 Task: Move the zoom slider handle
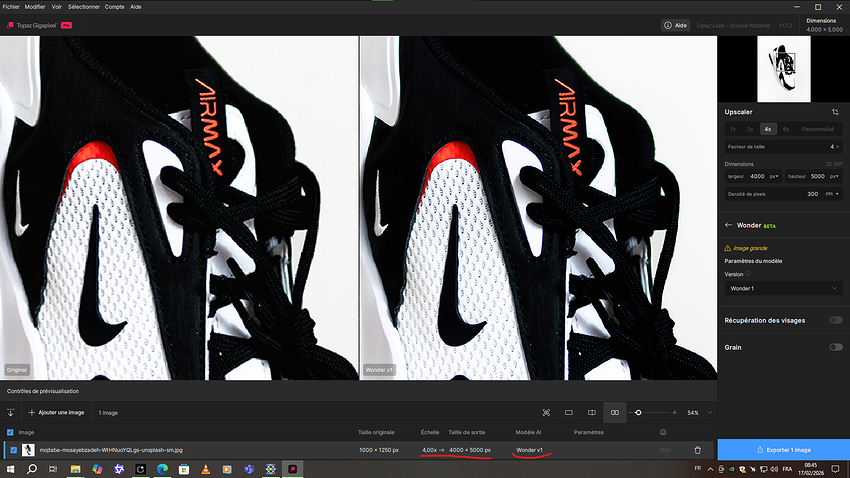click(x=638, y=412)
